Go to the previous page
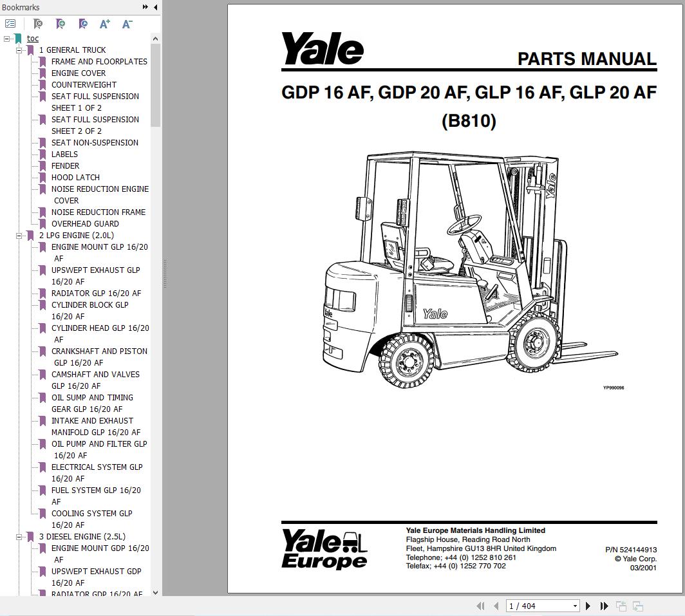 496,606
